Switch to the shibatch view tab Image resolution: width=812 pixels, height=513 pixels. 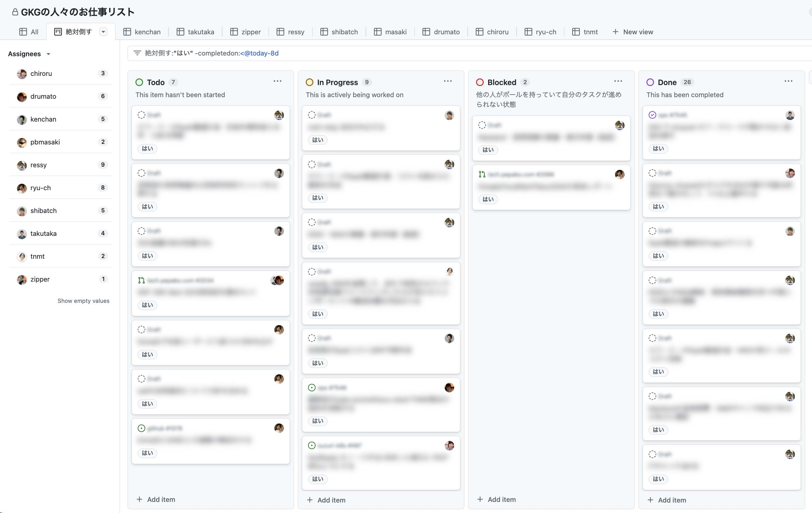tap(339, 32)
